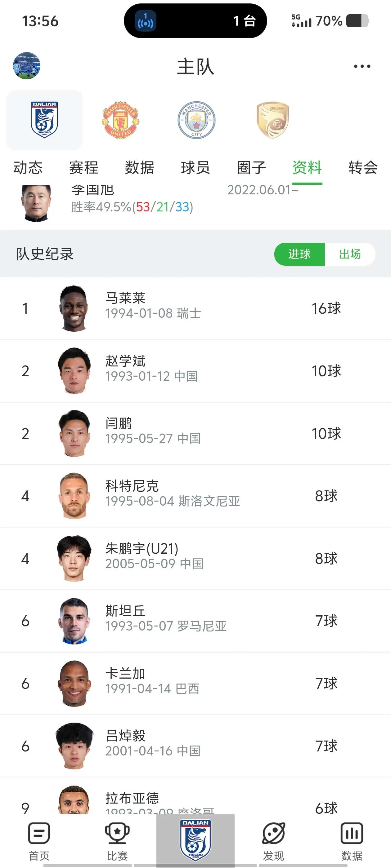Switch to the 转会 tab
This screenshot has height=868, width=391.
[x=363, y=167]
